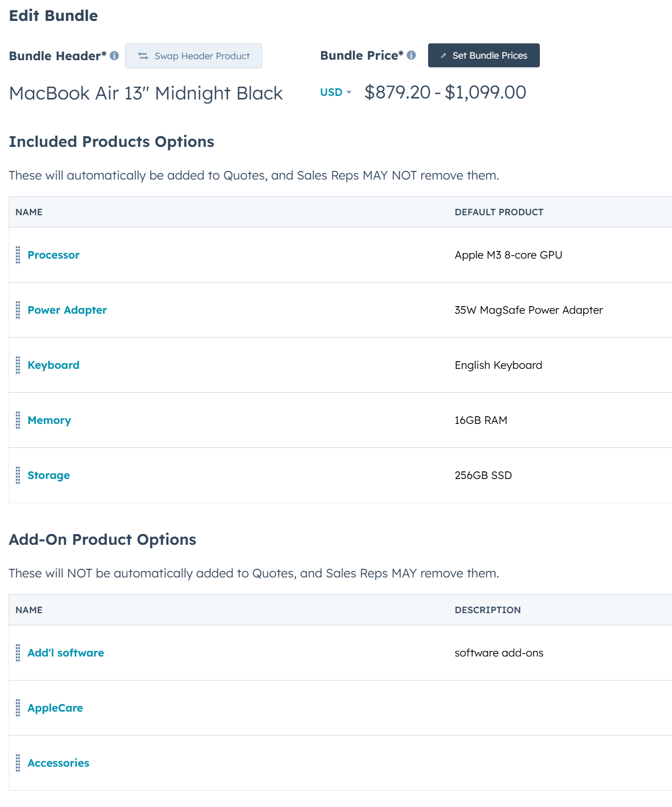Click the Accessories row drag handle
The image size is (672, 807).
18,763
